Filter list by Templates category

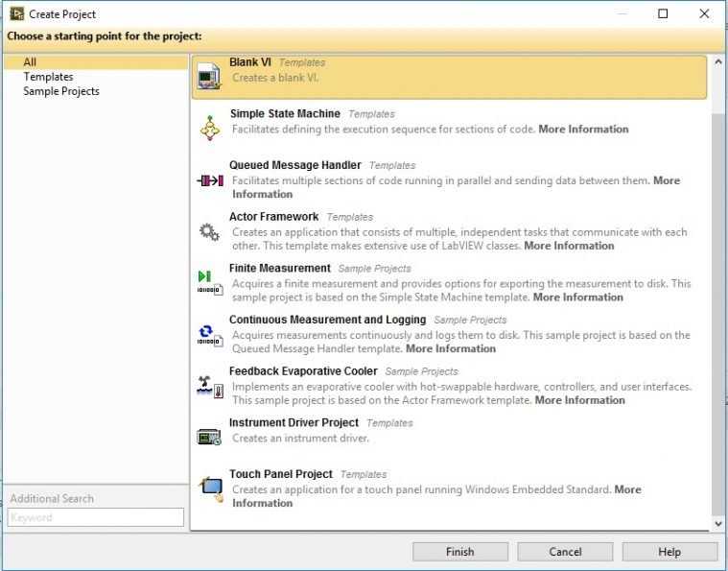48,77
